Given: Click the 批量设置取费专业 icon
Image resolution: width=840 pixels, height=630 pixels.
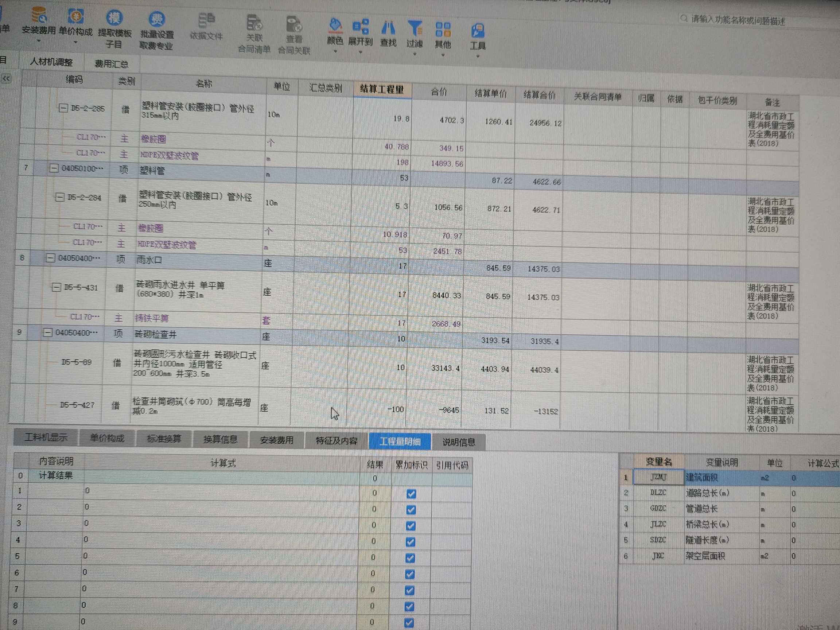Looking at the screenshot, I should point(156,19).
